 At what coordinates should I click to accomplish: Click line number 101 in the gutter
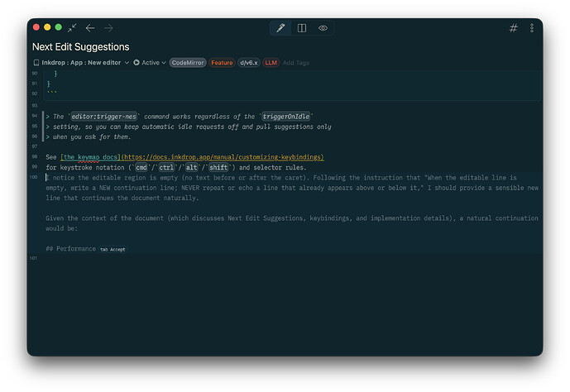(x=33, y=258)
